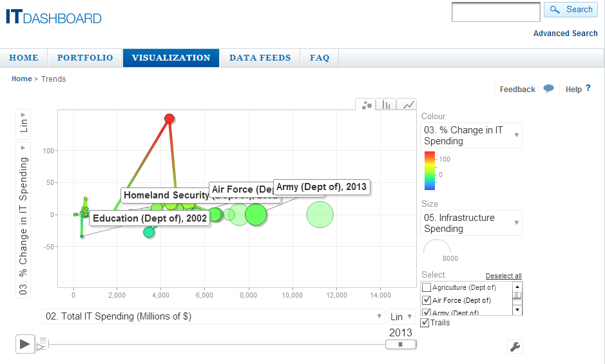Click the Help question mark icon
Image resolution: width=605 pixels, height=364 pixels.
tap(588, 89)
